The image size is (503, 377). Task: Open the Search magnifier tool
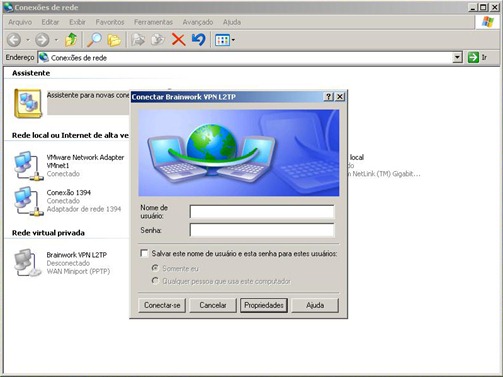94,40
